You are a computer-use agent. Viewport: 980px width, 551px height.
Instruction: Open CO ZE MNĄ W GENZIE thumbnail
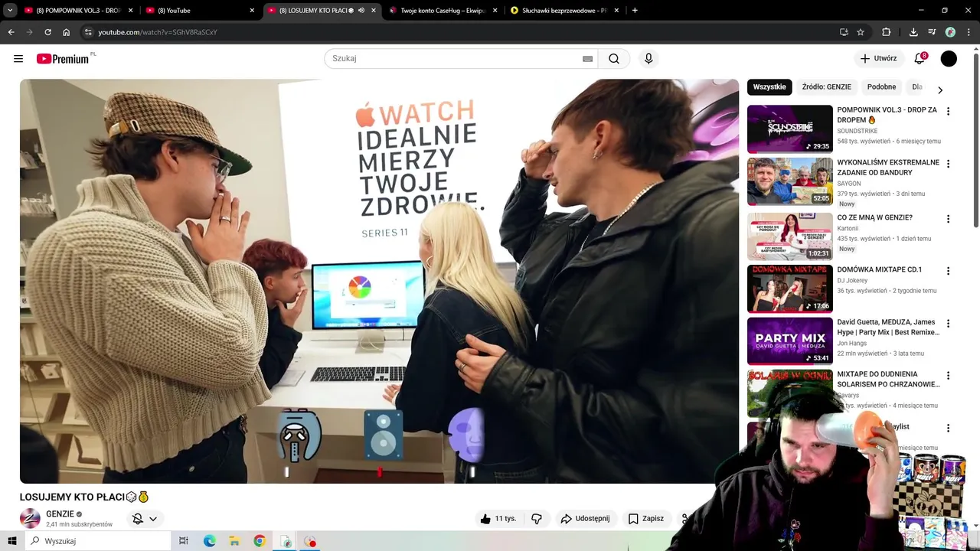(x=789, y=236)
